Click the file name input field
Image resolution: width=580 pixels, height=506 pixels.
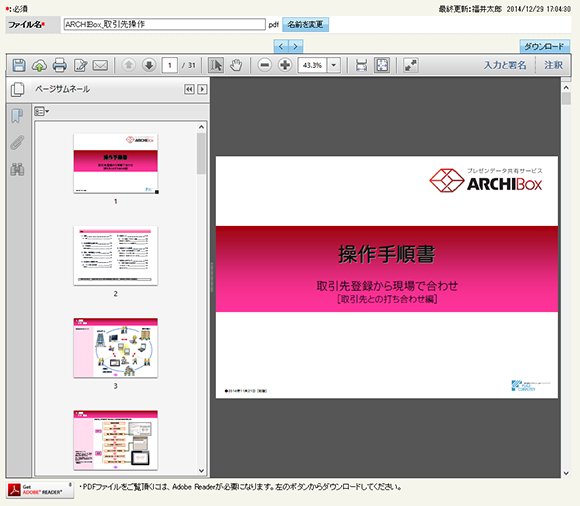click(x=164, y=24)
